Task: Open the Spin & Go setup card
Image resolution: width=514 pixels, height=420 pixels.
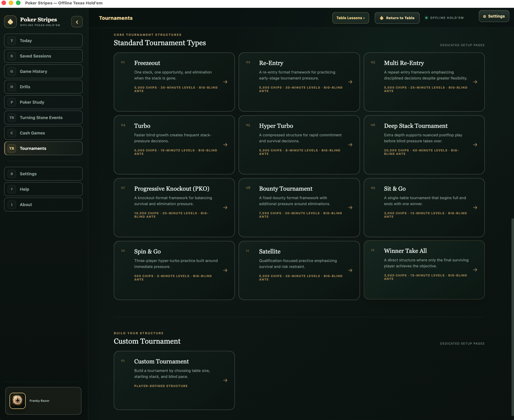Action: tap(174, 270)
